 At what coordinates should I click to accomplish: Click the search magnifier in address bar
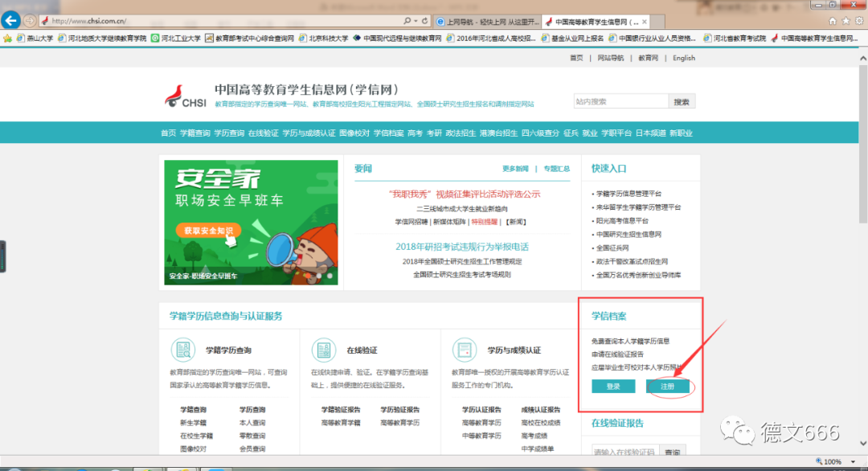407,21
